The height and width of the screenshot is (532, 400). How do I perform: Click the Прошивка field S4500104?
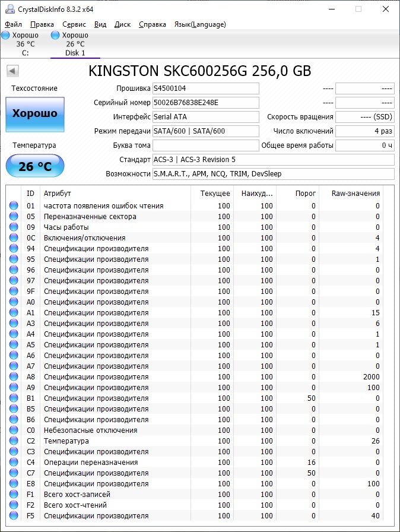206,88
